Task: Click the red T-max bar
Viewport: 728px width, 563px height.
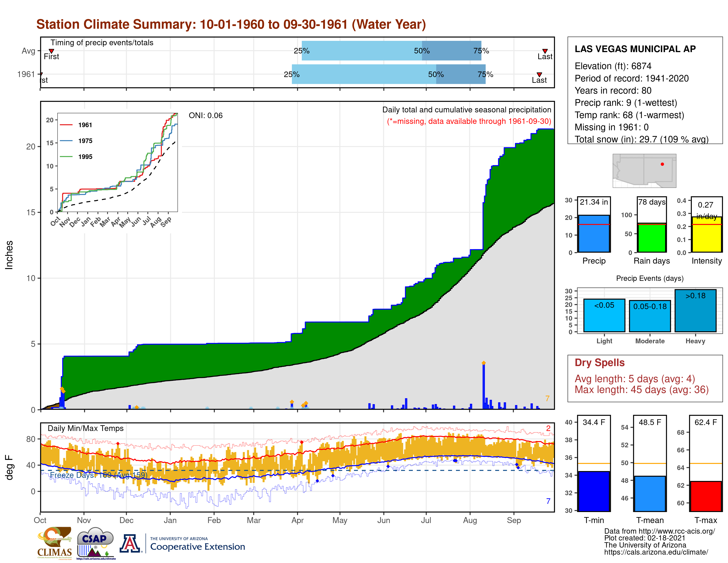Action: coord(706,496)
